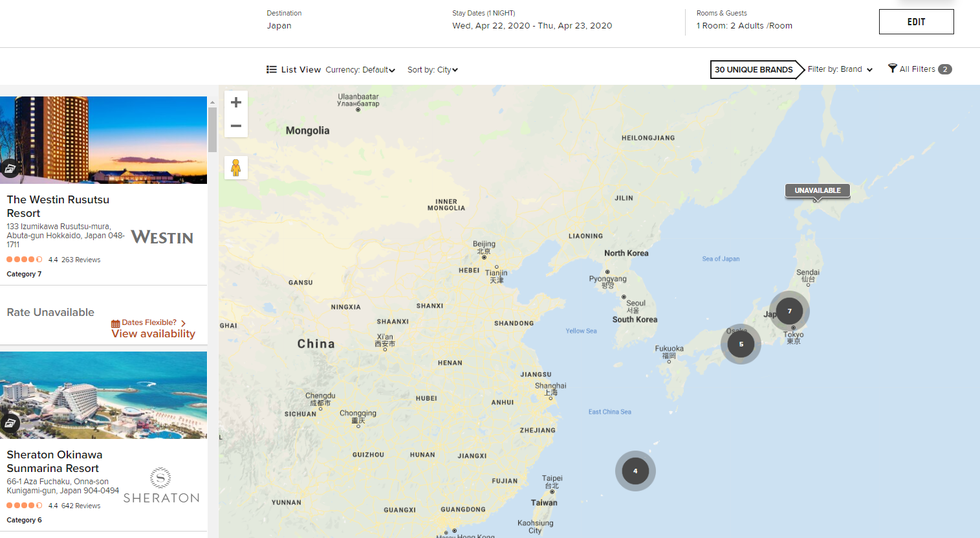Zoom out of the map
Image resolution: width=980 pixels, height=538 pixels.
[x=236, y=126]
